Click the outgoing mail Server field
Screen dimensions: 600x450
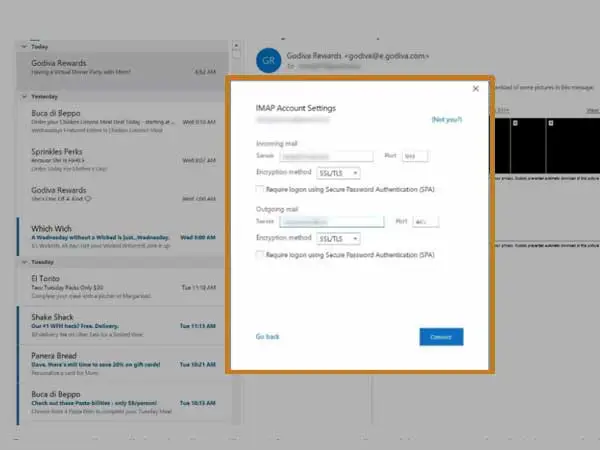click(332, 222)
